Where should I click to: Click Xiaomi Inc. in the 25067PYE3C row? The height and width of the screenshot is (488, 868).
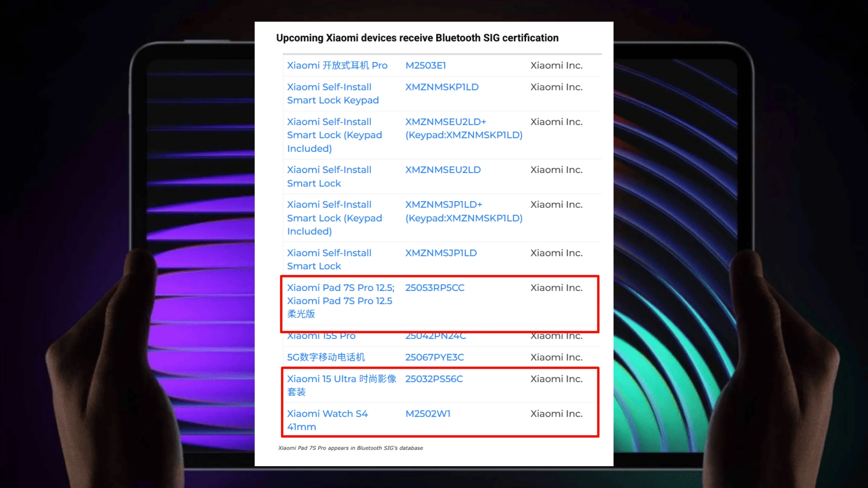pos(556,357)
